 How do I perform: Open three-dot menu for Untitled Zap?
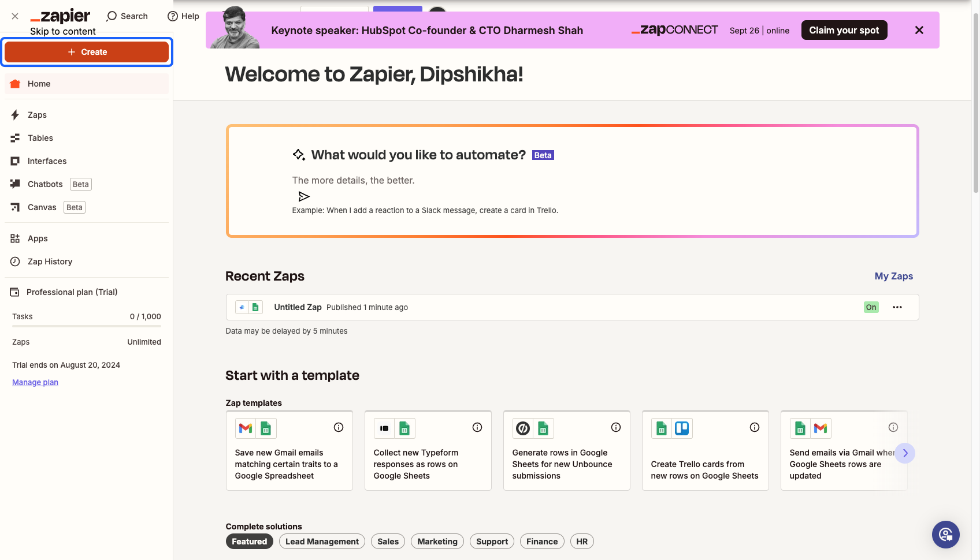coord(897,307)
